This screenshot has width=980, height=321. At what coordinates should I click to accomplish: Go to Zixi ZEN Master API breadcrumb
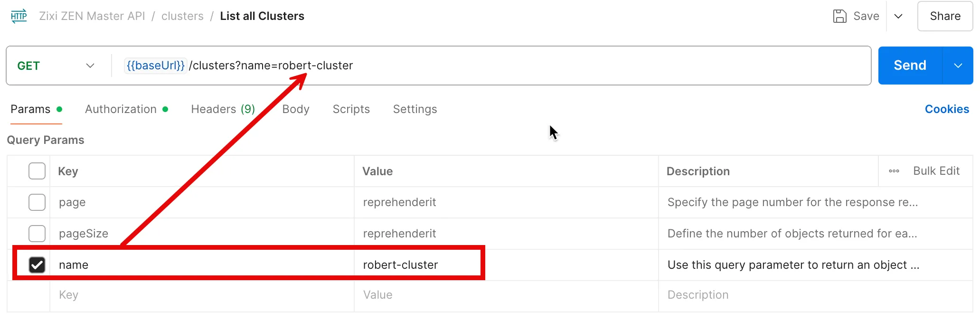(x=92, y=16)
